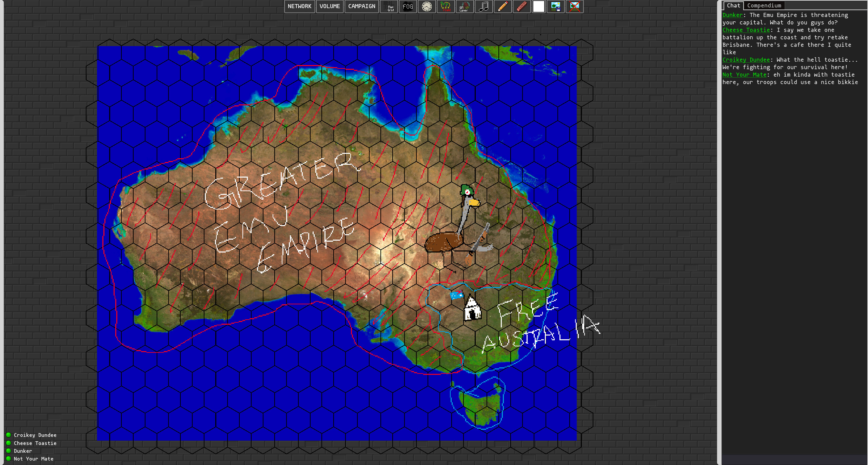Screen dimensions: 868x465
Task: Open the music player icon
Action: coord(484,6)
